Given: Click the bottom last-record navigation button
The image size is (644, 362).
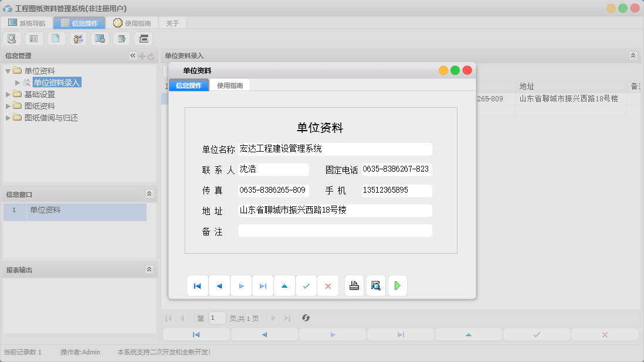Looking at the screenshot, I should tap(401, 334).
